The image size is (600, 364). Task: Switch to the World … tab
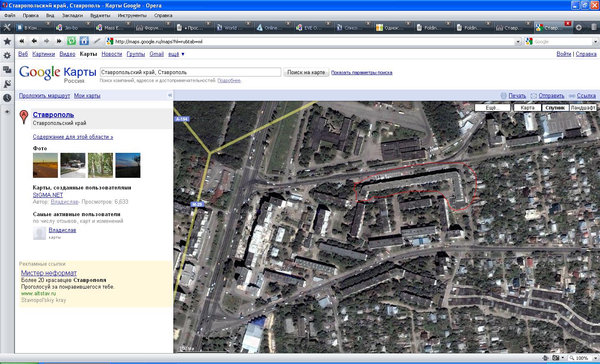[x=233, y=28]
